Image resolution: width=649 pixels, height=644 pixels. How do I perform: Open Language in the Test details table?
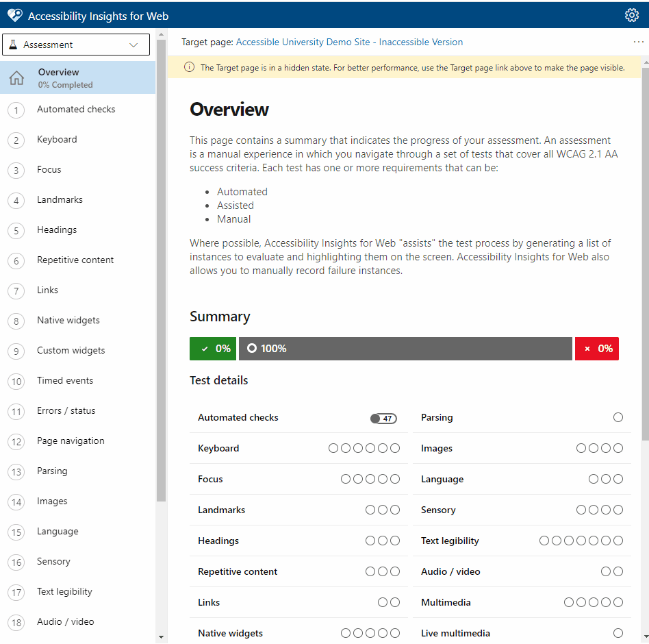pos(442,479)
